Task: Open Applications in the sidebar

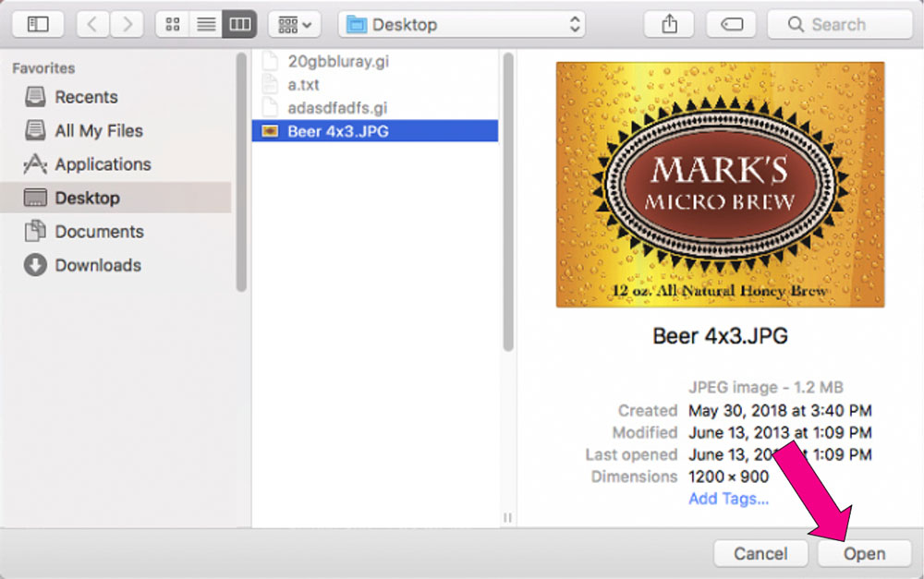Action: click(115, 164)
